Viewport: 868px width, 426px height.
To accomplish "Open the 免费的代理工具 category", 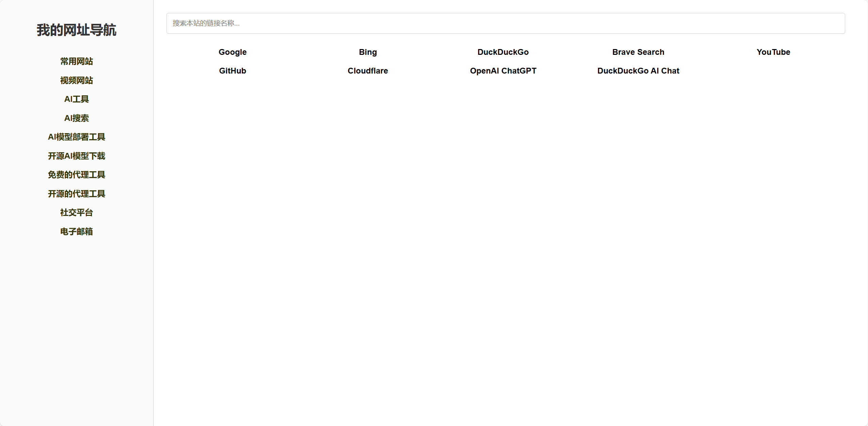I will pyautogui.click(x=77, y=175).
